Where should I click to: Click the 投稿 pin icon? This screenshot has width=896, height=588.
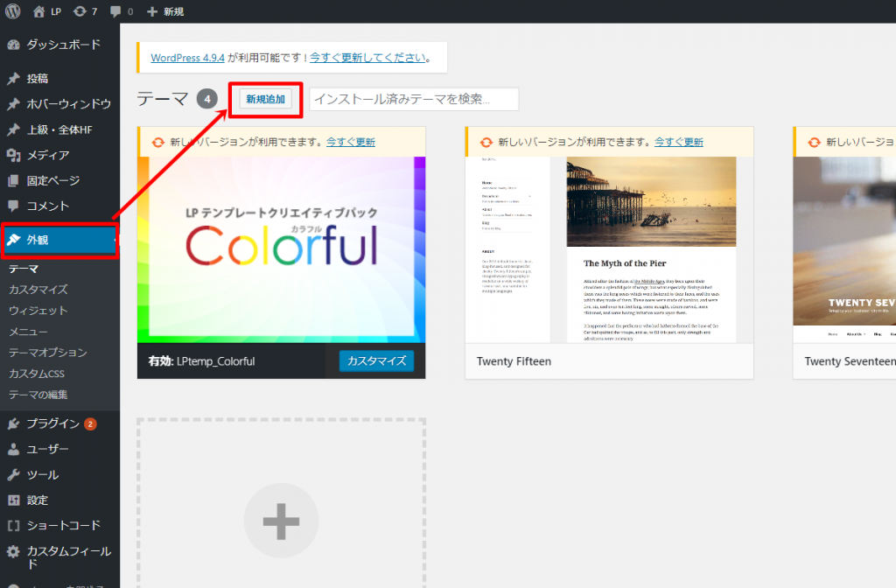(x=14, y=78)
